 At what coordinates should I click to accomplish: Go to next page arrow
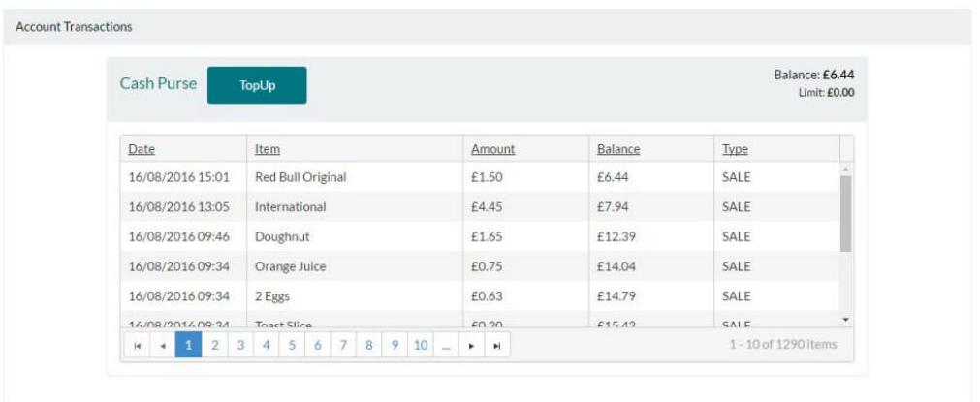tap(472, 345)
